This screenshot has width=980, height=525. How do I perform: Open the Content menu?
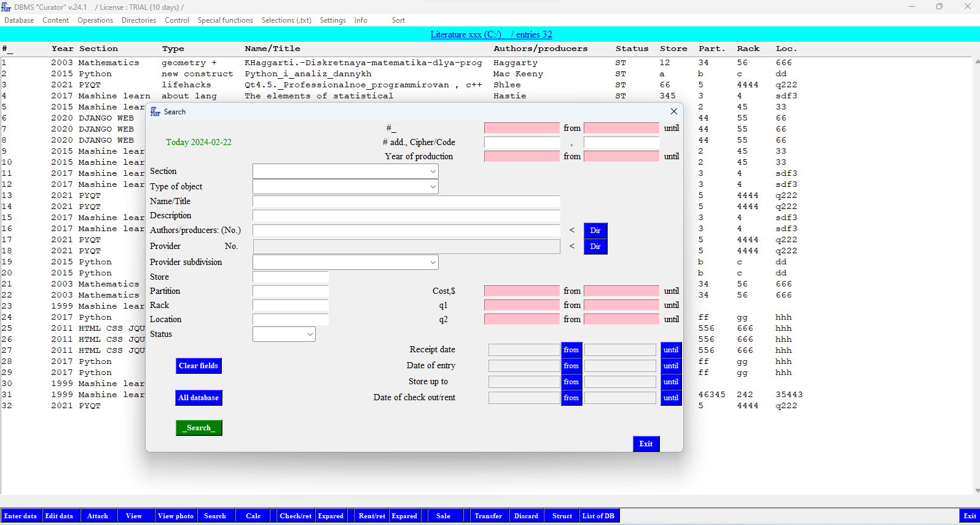pos(55,20)
